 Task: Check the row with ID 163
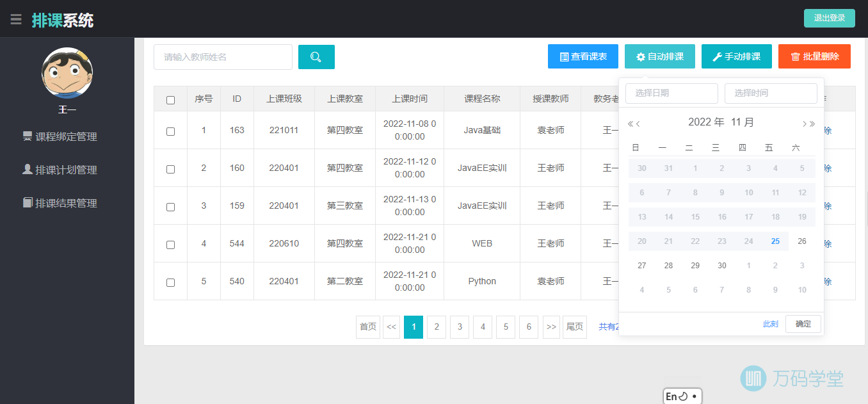[x=170, y=131]
